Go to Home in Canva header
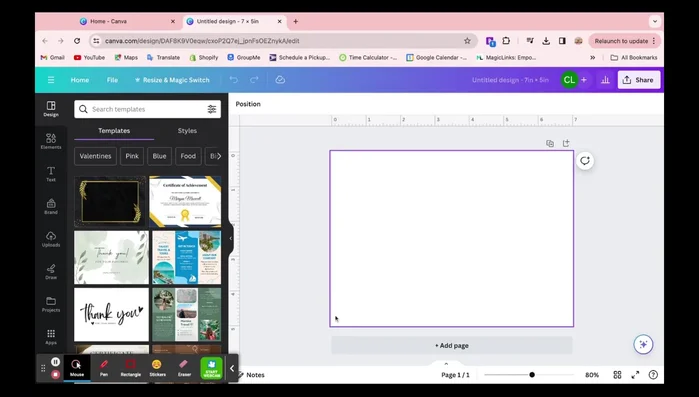The image size is (699, 397). pyautogui.click(x=80, y=80)
